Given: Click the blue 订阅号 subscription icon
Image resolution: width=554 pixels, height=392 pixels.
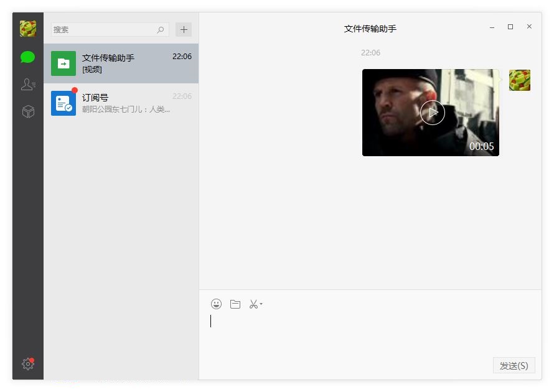Looking at the screenshot, I should click(63, 103).
